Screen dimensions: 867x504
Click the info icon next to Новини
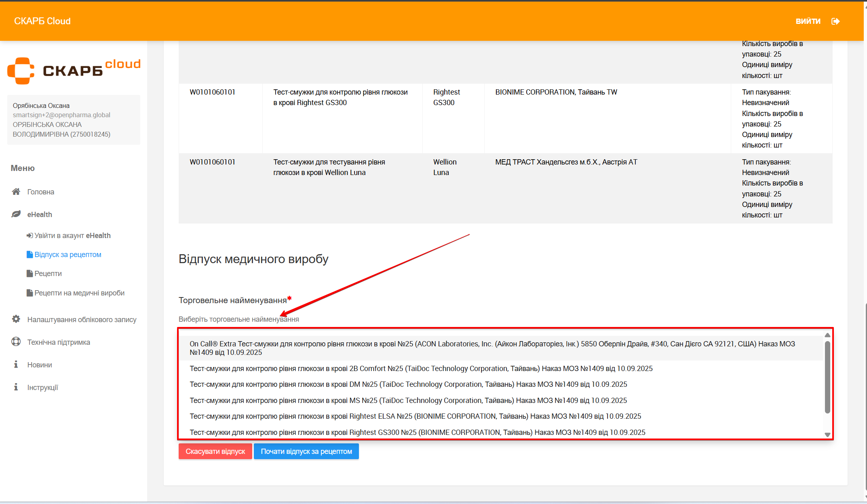[16, 365]
